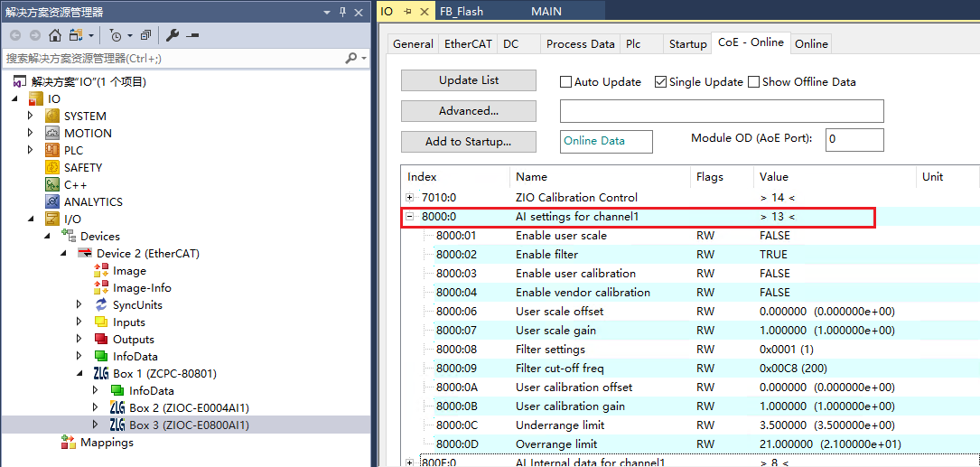Click the ZLG icon of Box 2
The image size is (980, 467).
[x=117, y=408]
